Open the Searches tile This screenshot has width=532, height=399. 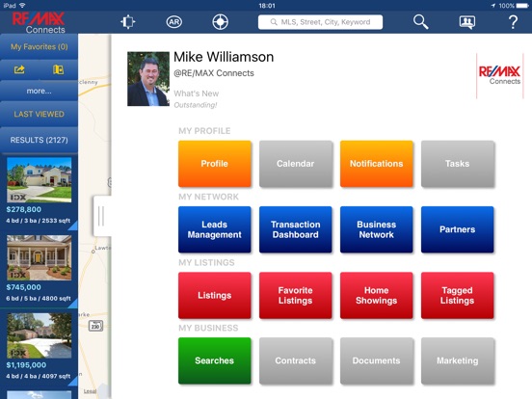click(214, 360)
